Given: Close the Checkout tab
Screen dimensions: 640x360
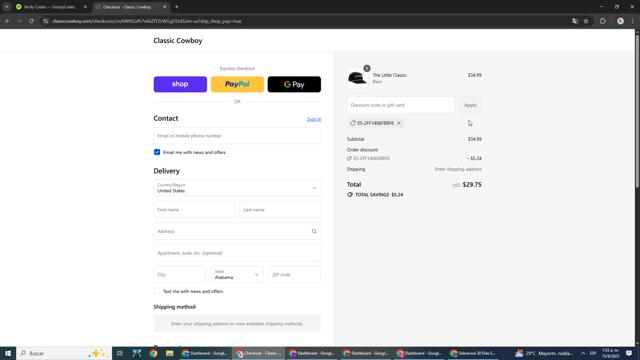Looking at the screenshot, I should coord(164,7).
